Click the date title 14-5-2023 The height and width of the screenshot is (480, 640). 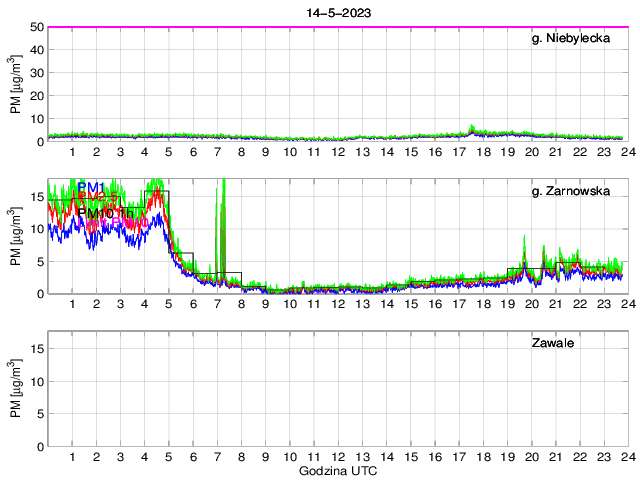click(336, 10)
